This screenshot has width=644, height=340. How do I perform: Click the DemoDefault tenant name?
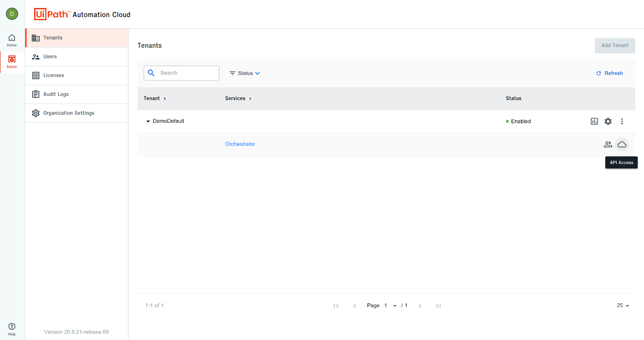(169, 121)
